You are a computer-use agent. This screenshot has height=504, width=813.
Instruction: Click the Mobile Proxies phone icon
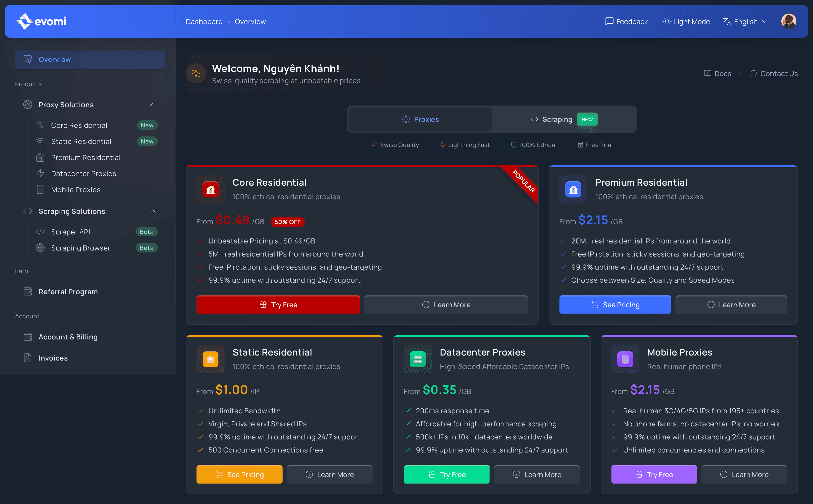[40, 189]
